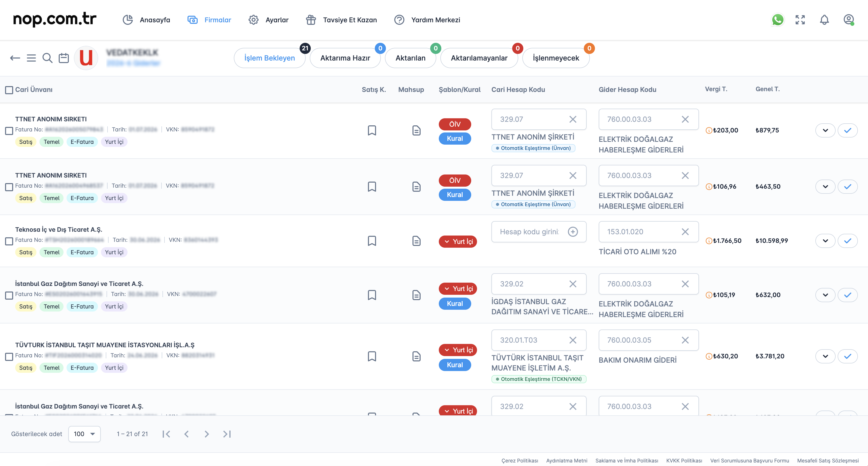This screenshot has height=466, width=868.
Task: Open Tavsiye Et Kazan page
Action: point(341,20)
